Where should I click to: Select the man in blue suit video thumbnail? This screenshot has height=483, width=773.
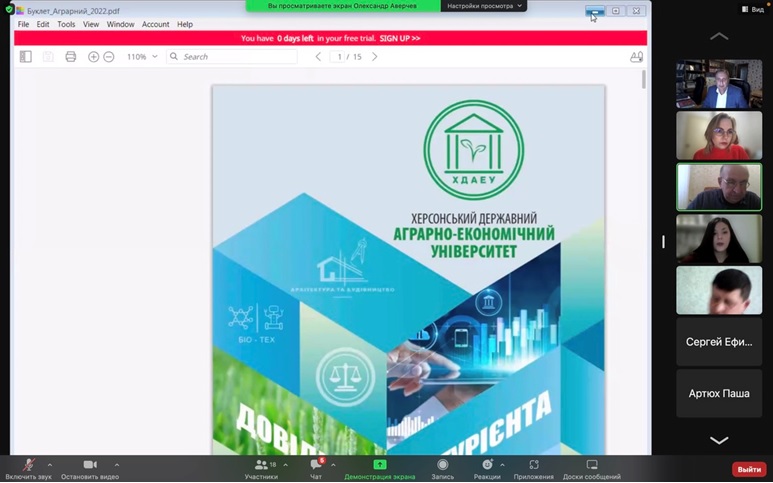719,84
